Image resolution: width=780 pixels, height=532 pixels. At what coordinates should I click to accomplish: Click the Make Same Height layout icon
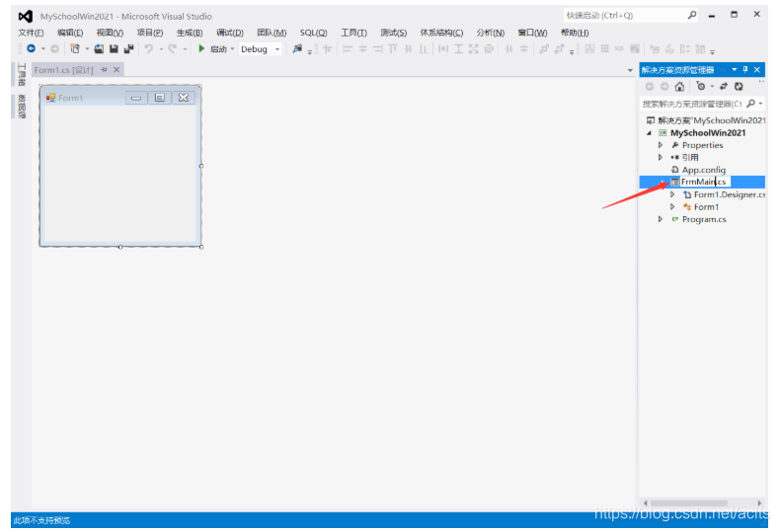tap(459, 48)
